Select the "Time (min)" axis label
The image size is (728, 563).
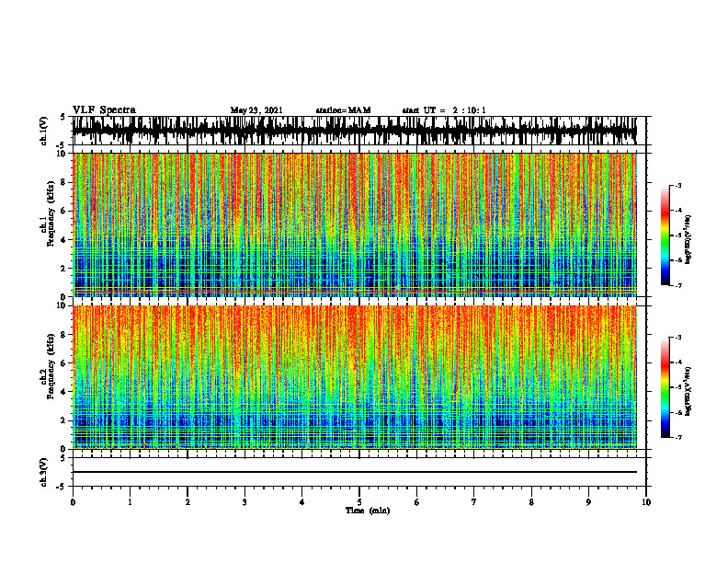click(x=368, y=511)
